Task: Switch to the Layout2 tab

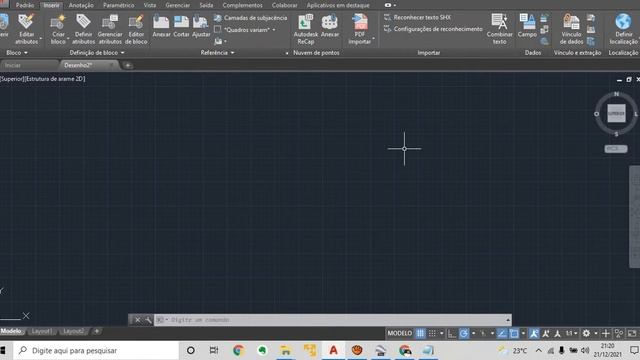Action: (x=73, y=331)
